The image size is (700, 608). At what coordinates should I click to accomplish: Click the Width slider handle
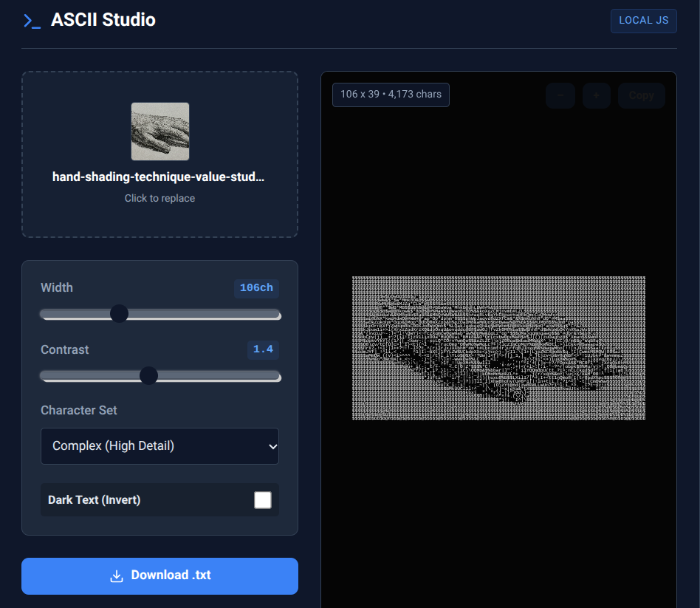pyautogui.click(x=119, y=313)
